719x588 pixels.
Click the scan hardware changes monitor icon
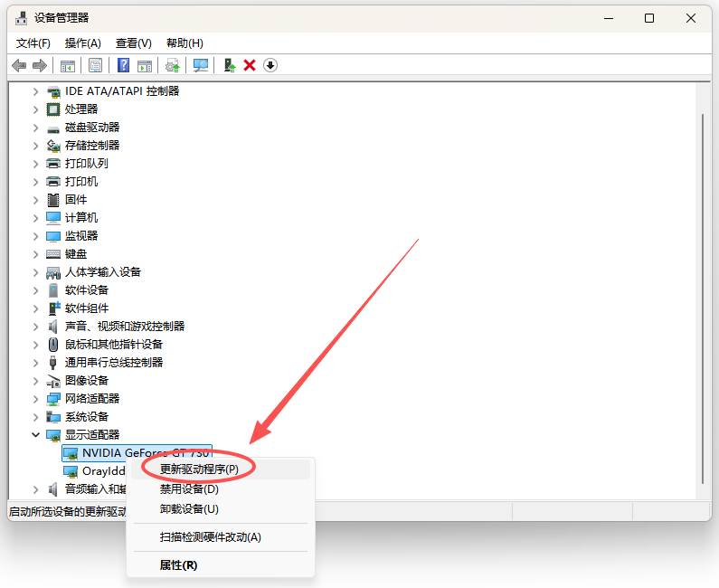point(201,65)
